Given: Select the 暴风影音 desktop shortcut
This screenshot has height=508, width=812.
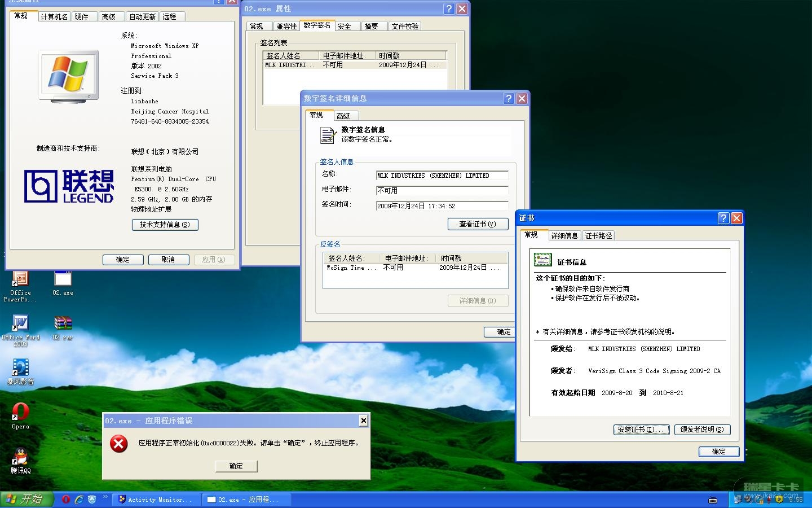Looking at the screenshot, I should (x=20, y=373).
